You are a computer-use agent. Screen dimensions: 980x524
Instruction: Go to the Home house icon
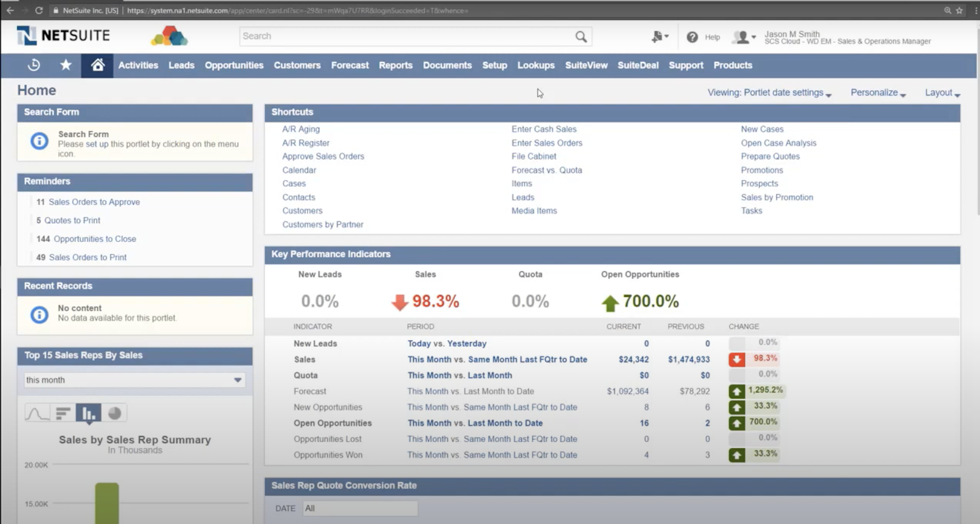tap(97, 65)
